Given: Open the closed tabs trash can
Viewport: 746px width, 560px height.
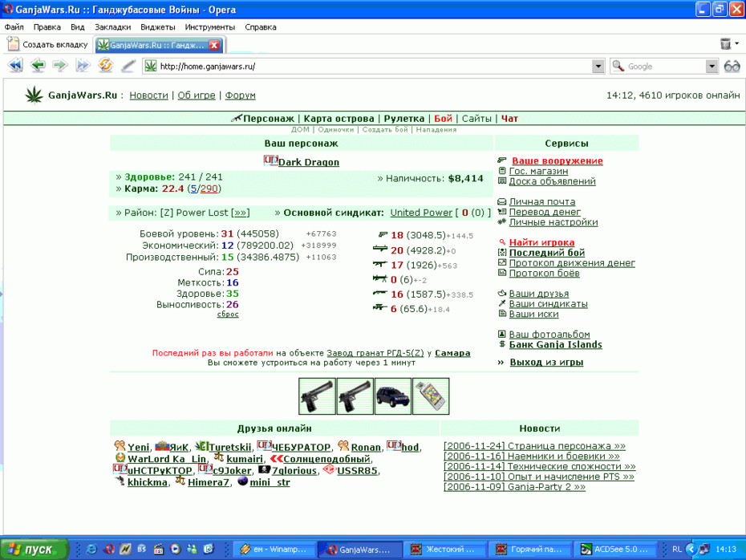Looking at the screenshot, I should (725, 44).
